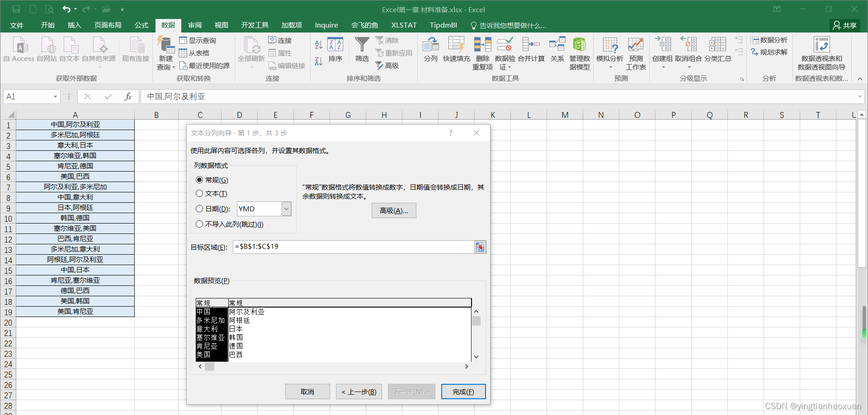The image size is (868, 415).
Task: Open the YMD date format dropdown
Action: 286,209
